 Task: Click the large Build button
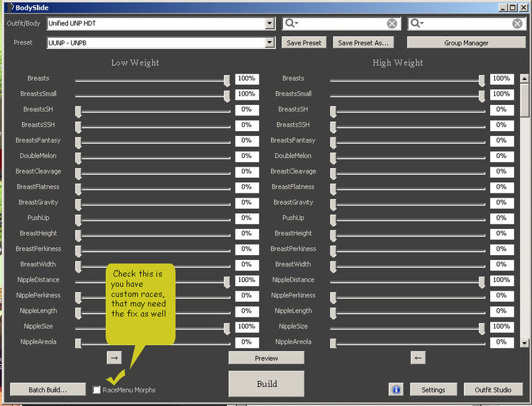tap(266, 383)
